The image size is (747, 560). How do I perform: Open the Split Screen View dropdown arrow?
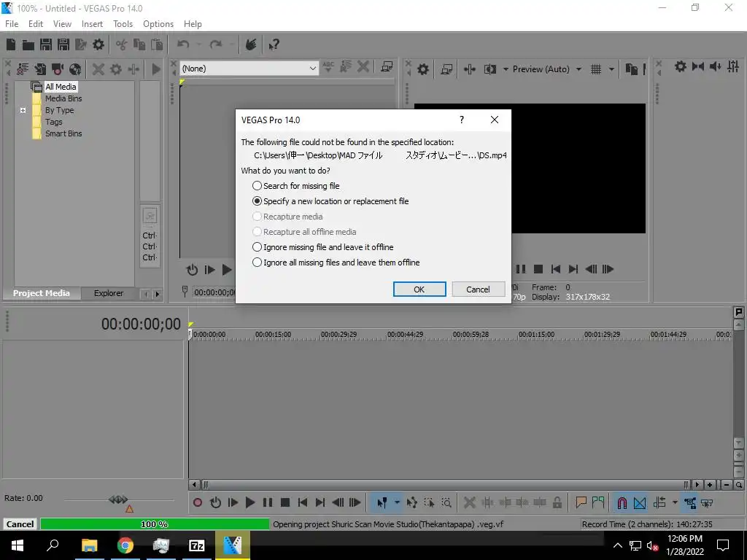(x=506, y=69)
